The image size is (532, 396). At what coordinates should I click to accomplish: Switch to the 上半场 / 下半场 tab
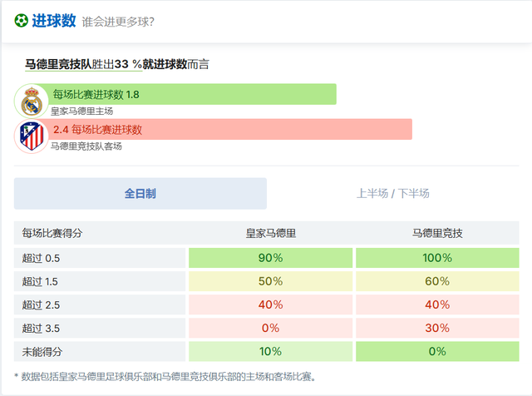coord(393,193)
